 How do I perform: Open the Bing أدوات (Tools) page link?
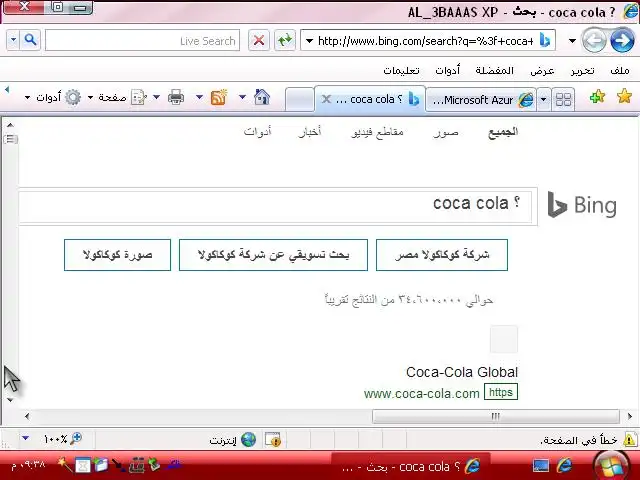[258, 132]
